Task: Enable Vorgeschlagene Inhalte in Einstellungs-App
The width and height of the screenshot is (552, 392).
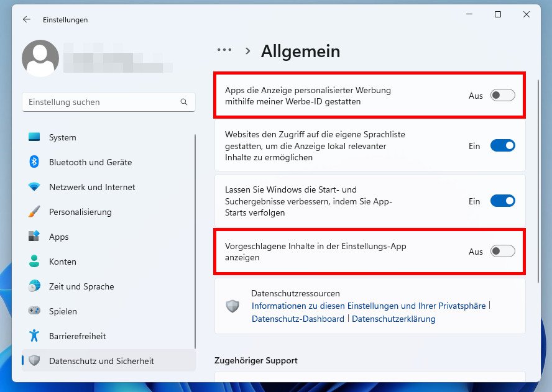Action: [502, 251]
